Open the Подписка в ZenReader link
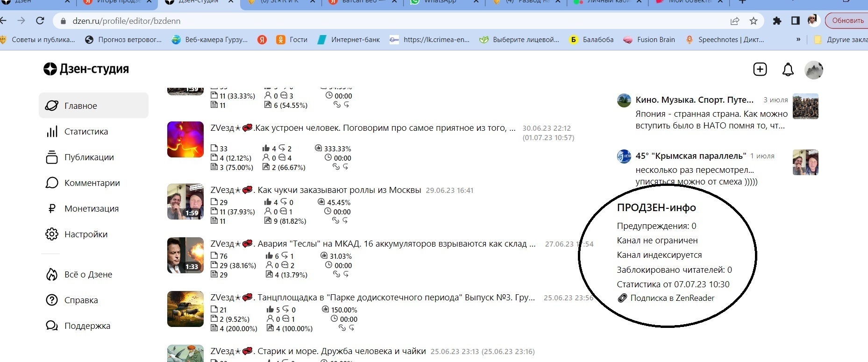868x362 pixels. (x=672, y=298)
